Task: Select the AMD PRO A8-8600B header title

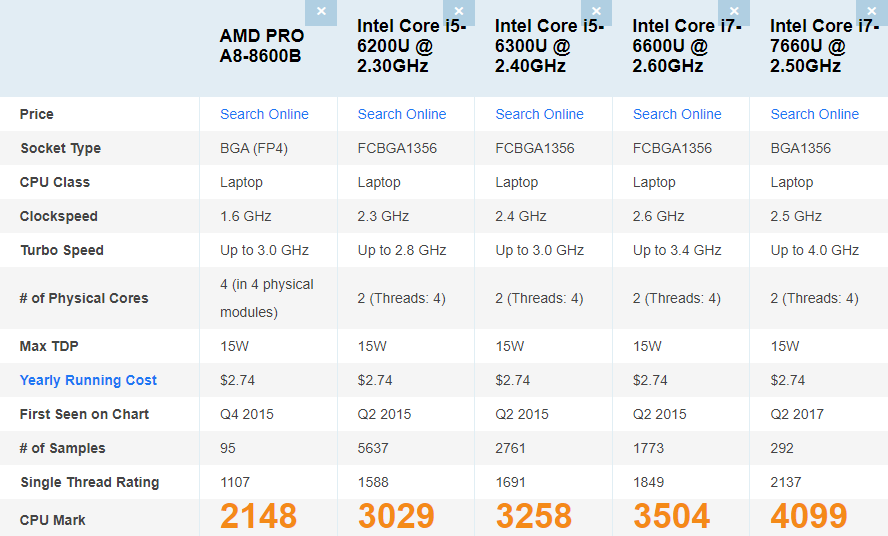Action: point(262,45)
